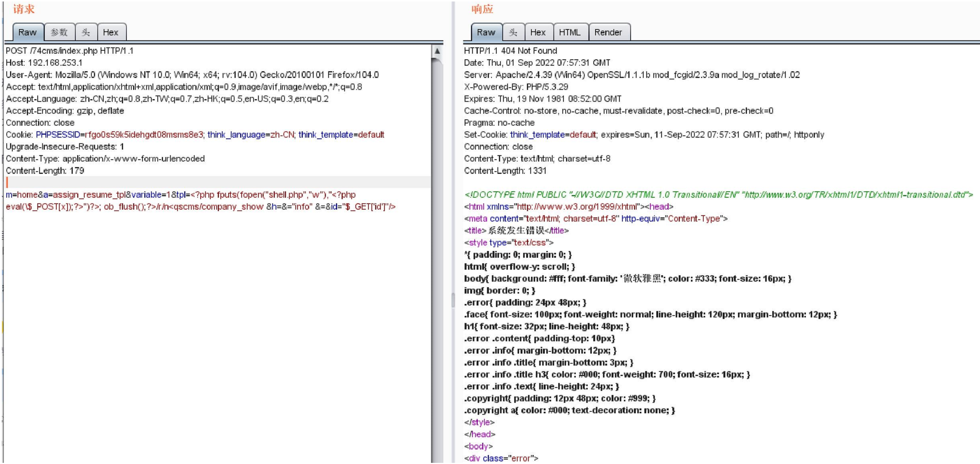Click the Pragma: no-cache line
Screen dimensions: 980x464
pyautogui.click(x=499, y=123)
